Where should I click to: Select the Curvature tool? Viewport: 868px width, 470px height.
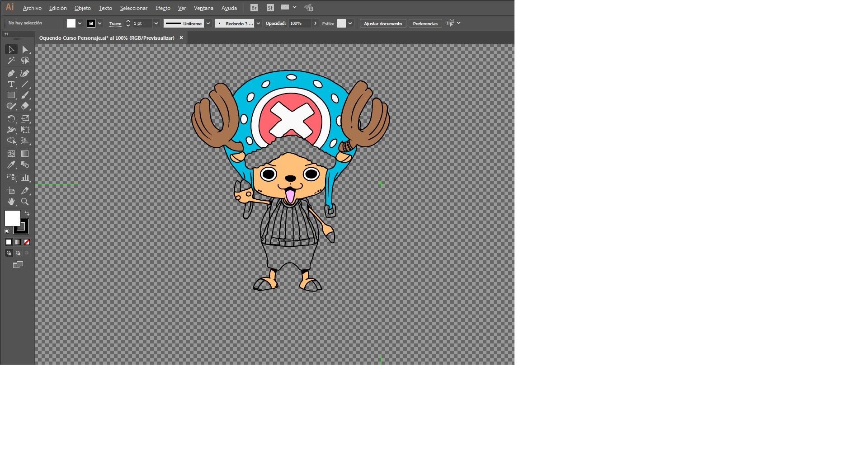(25, 73)
